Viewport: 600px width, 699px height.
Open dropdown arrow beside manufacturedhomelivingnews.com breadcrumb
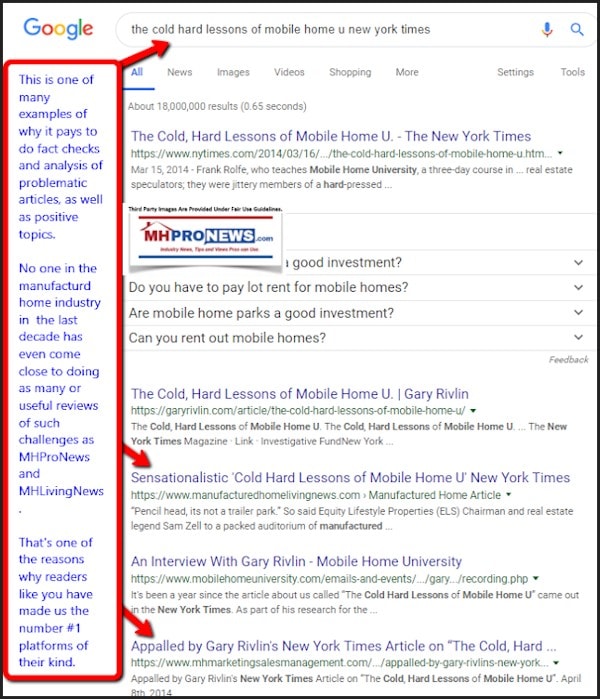coord(509,494)
